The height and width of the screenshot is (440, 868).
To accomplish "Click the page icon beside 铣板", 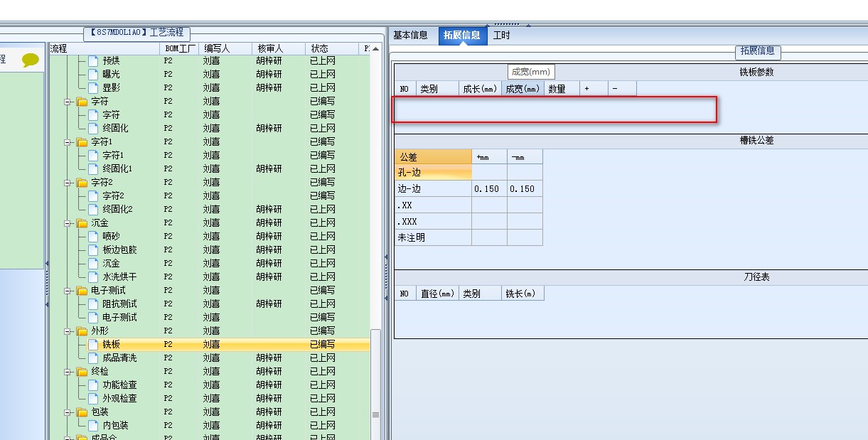I will point(93,345).
